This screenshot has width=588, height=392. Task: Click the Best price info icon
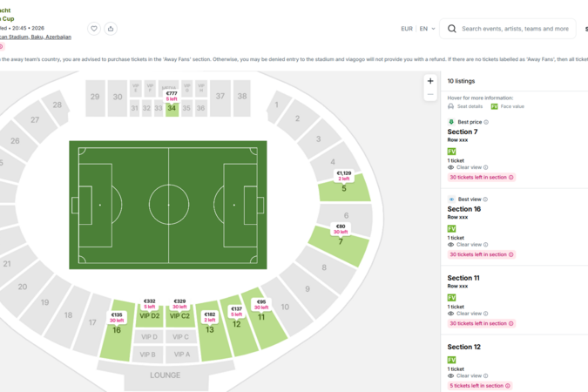point(486,122)
